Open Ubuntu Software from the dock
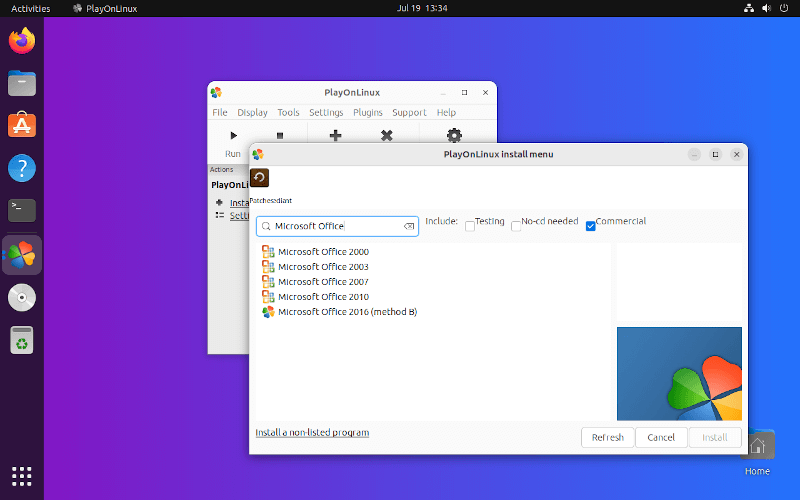 22,125
